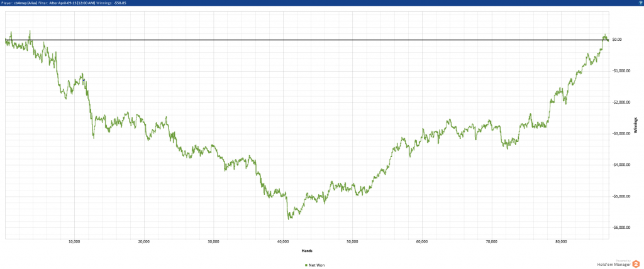Click the Net Won legend label
Image resolution: width=644 pixels, height=269 pixels.
coord(317,265)
